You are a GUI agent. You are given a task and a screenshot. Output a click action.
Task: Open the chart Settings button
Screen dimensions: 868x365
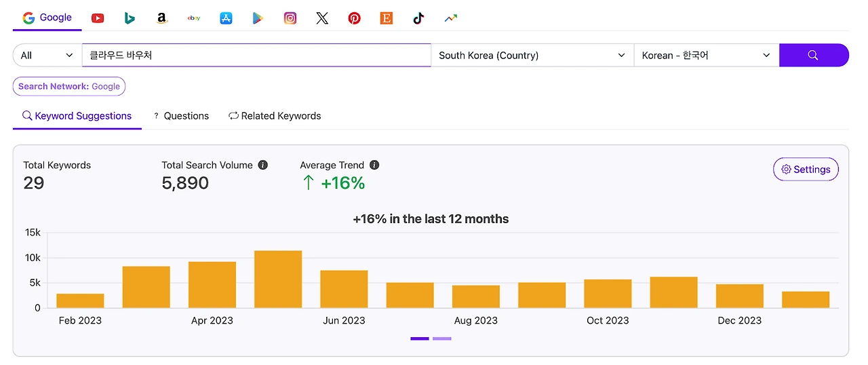806,170
